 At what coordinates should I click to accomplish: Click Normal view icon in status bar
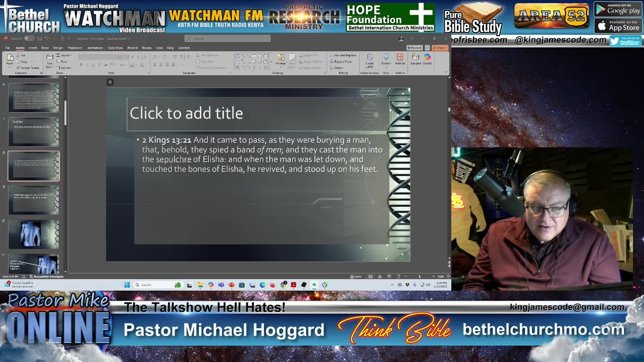[371, 277]
